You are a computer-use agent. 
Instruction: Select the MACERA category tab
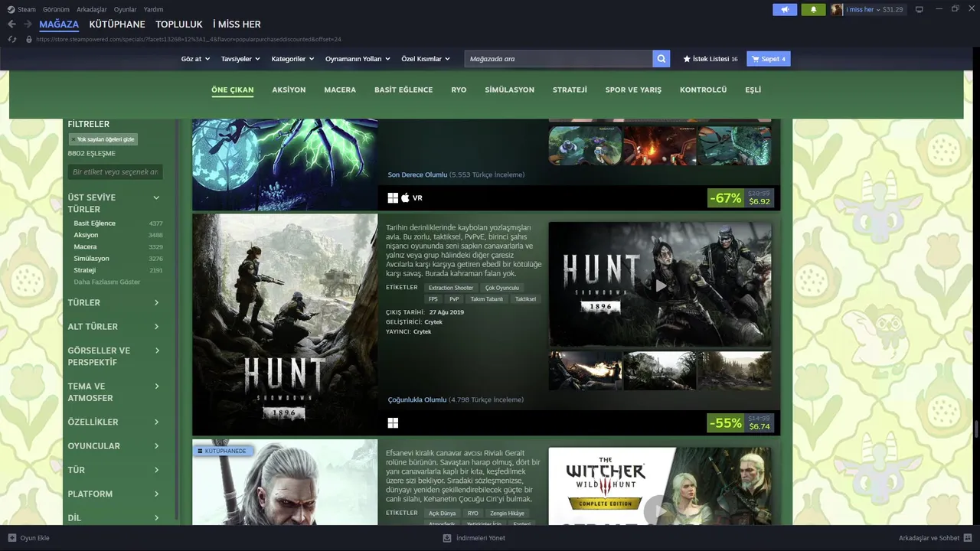[340, 90]
